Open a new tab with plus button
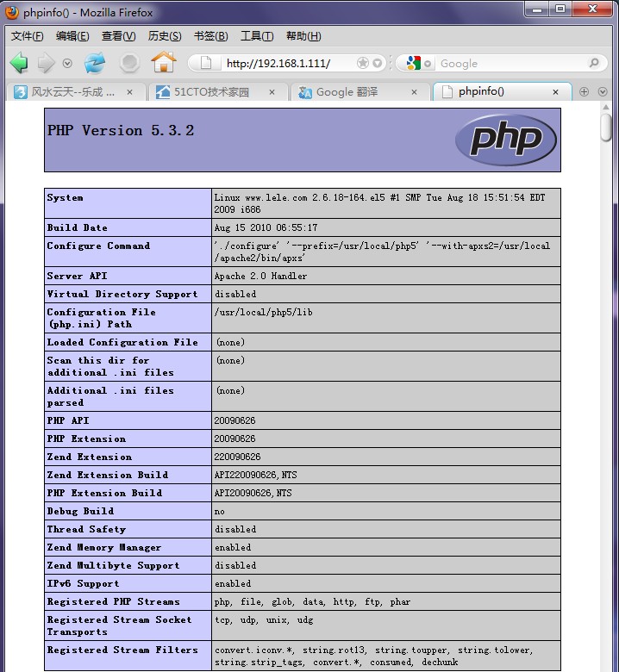The height and width of the screenshot is (672, 619). pyautogui.click(x=584, y=91)
